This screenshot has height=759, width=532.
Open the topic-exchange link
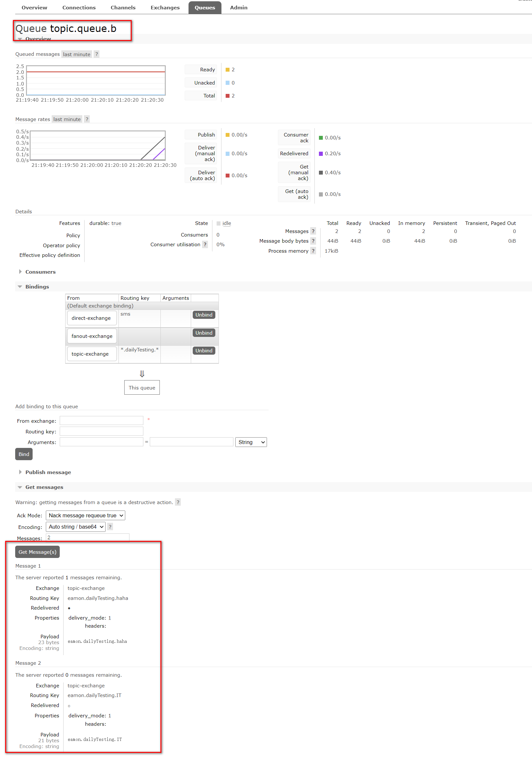[92, 354]
